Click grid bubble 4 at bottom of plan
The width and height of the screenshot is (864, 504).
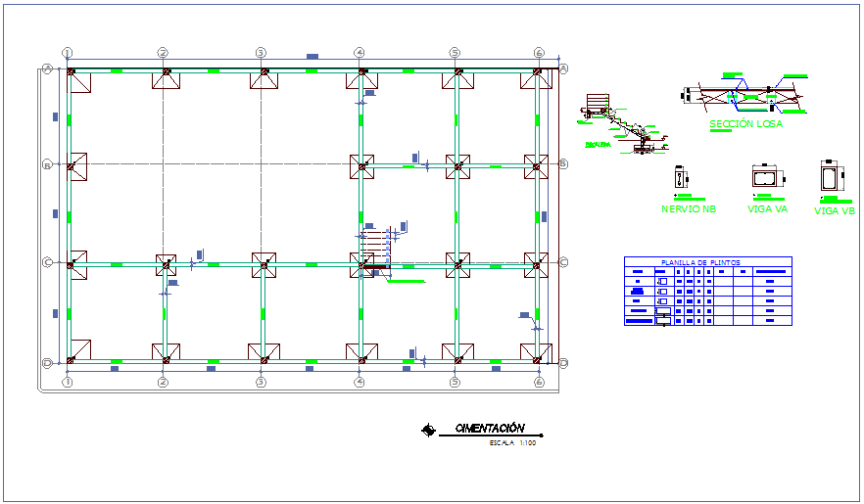tap(360, 382)
